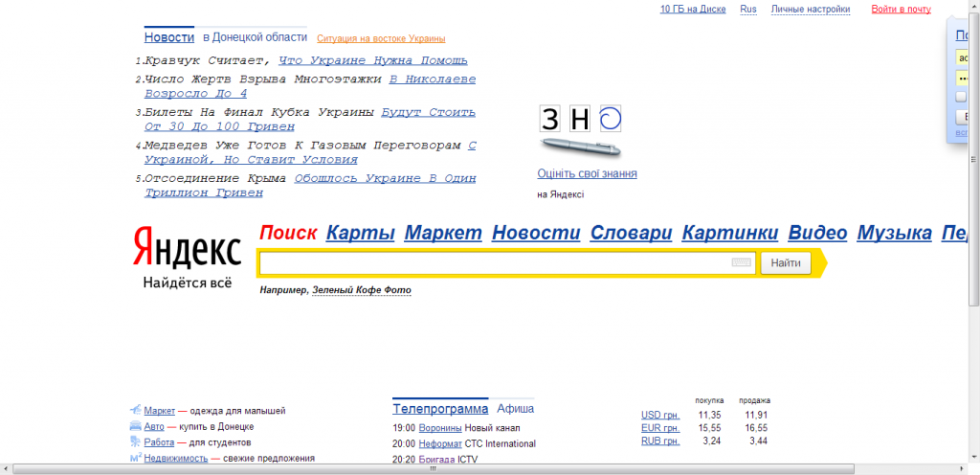Open the Видео service

pyautogui.click(x=817, y=233)
